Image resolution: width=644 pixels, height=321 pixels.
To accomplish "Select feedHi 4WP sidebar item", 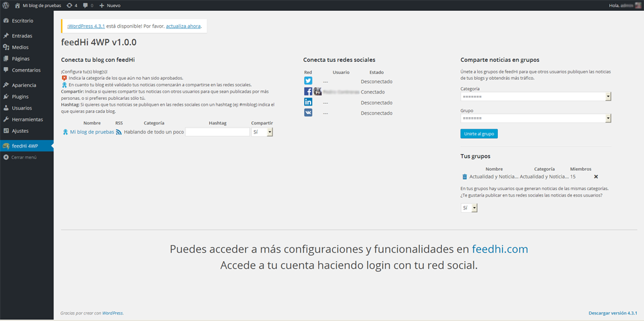I will (x=26, y=146).
